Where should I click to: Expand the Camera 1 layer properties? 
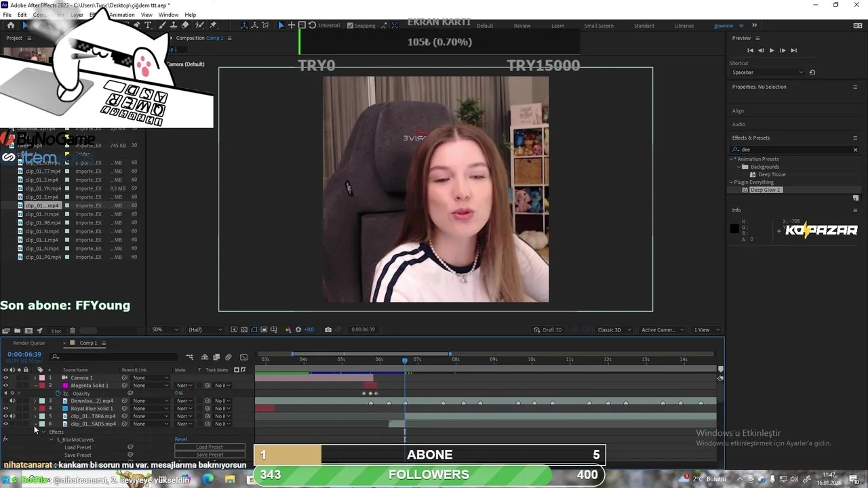[35, 378]
